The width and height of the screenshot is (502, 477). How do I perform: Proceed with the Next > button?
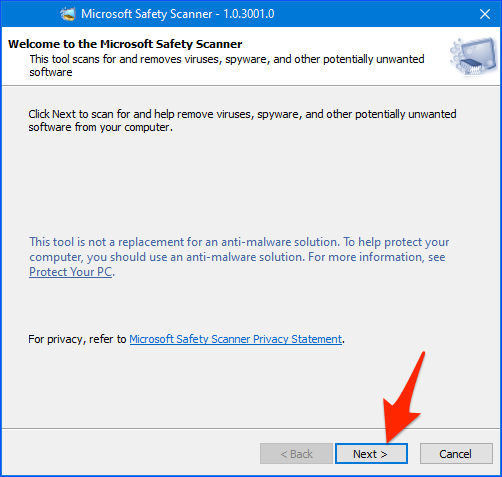pos(371,454)
